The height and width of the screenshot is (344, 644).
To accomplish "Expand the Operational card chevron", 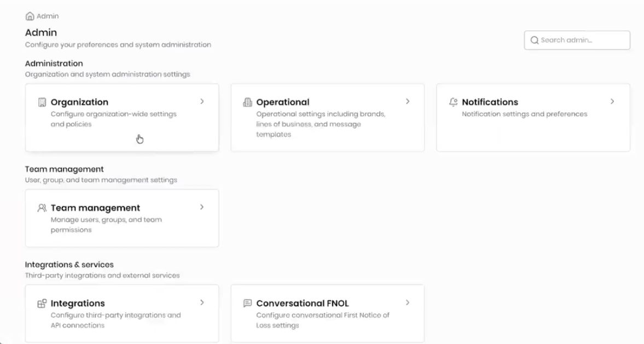I will click(x=408, y=102).
